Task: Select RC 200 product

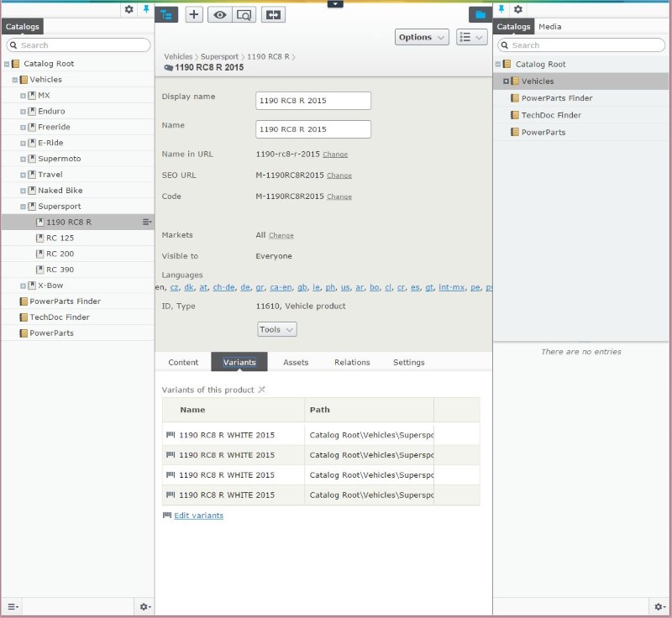Action: 60,254
